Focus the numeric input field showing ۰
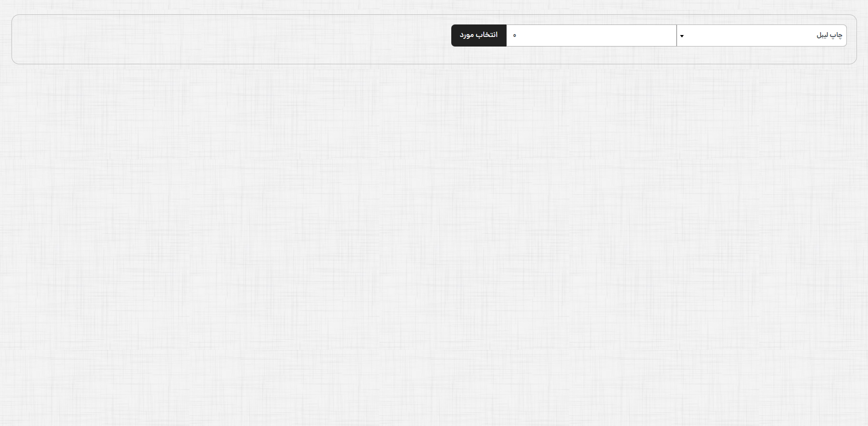The height and width of the screenshot is (426, 868). tap(591, 35)
